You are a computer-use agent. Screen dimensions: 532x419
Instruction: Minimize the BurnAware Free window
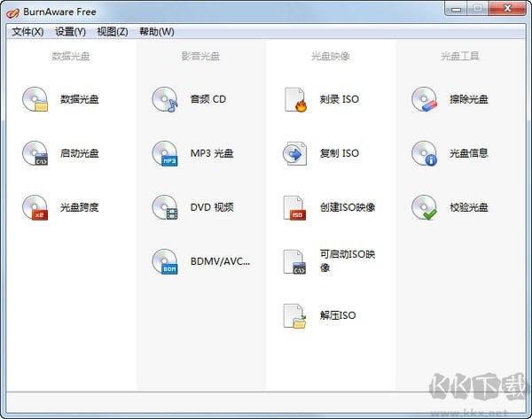[456, 9]
